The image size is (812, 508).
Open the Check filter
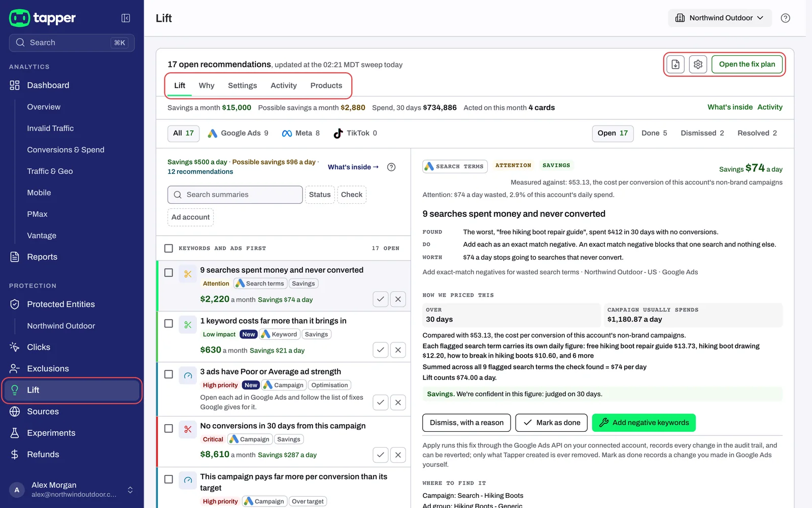click(352, 195)
